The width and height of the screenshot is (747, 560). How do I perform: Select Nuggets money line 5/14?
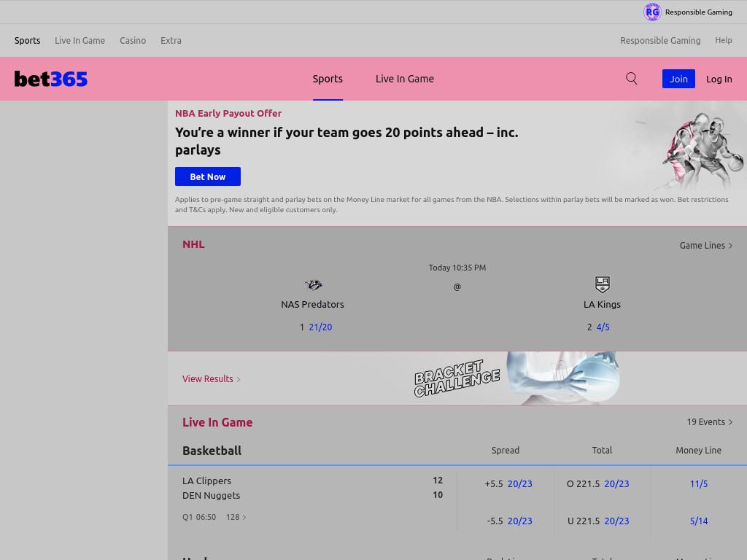pyautogui.click(x=699, y=521)
